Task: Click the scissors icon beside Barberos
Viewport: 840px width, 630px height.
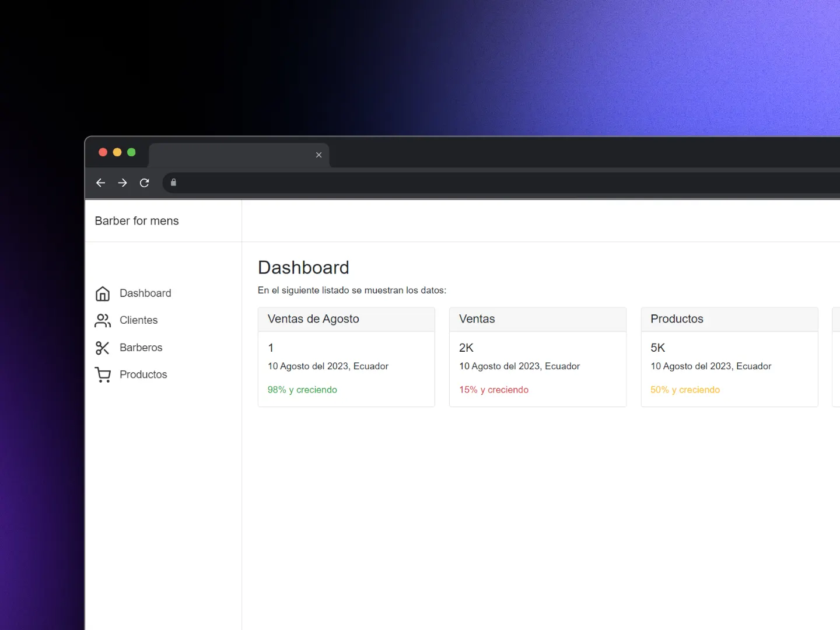Action: click(103, 348)
